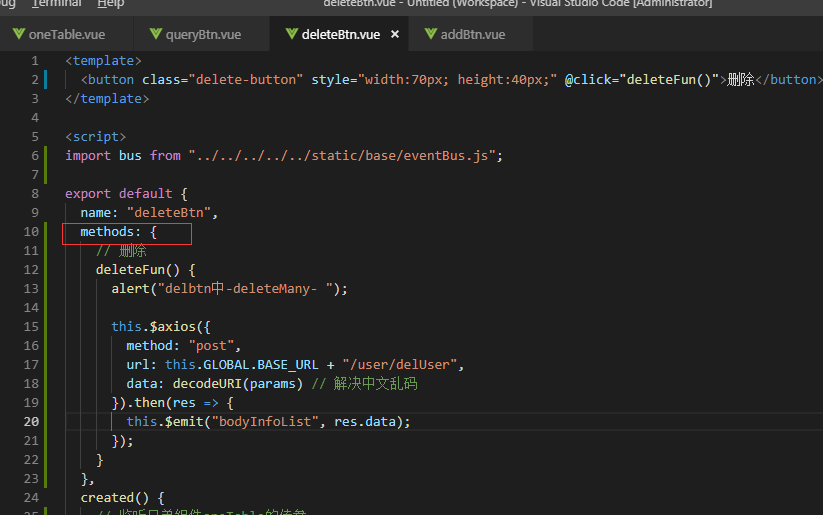
Task: Click the method: "post" line
Action: [x=184, y=345]
